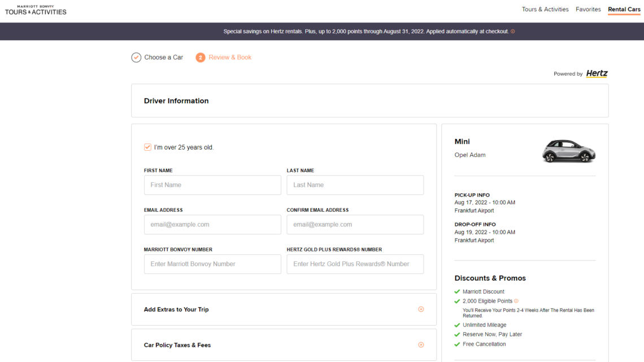
Task: Open the Favorites nav tab
Action: (588, 10)
